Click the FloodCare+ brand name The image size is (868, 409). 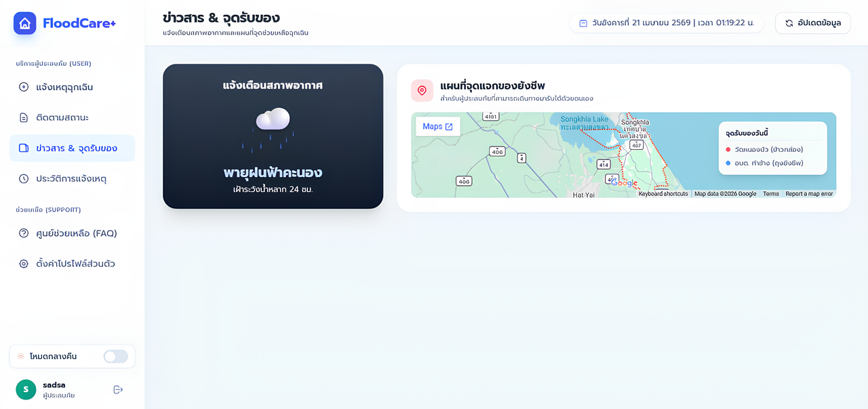(79, 23)
